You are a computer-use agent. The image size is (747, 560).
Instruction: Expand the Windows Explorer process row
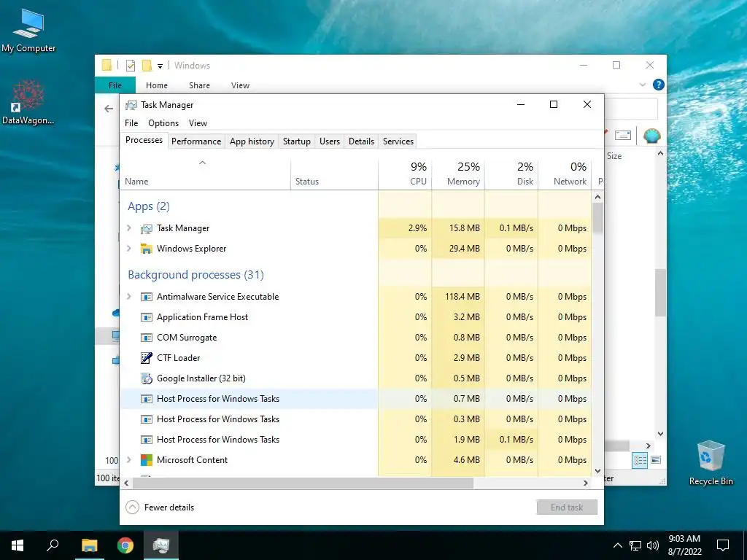point(128,248)
